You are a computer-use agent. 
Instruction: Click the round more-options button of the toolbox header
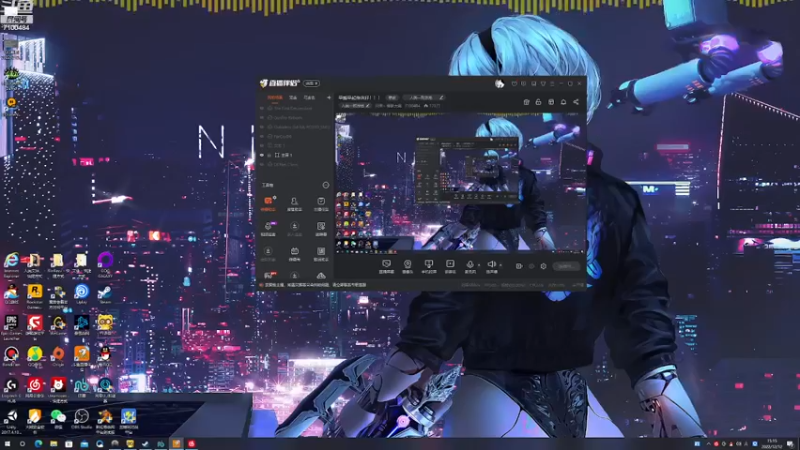(x=326, y=185)
